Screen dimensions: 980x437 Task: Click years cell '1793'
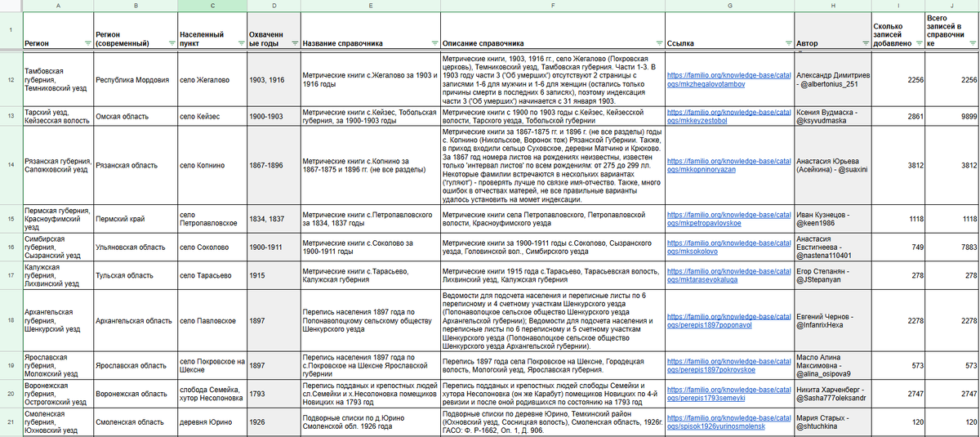pyautogui.click(x=273, y=394)
